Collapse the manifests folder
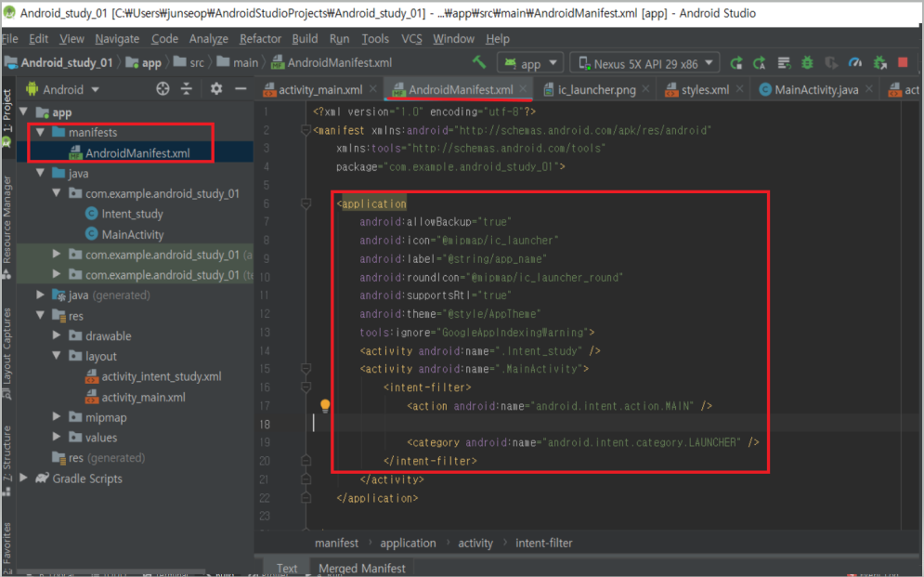 point(40,132)
